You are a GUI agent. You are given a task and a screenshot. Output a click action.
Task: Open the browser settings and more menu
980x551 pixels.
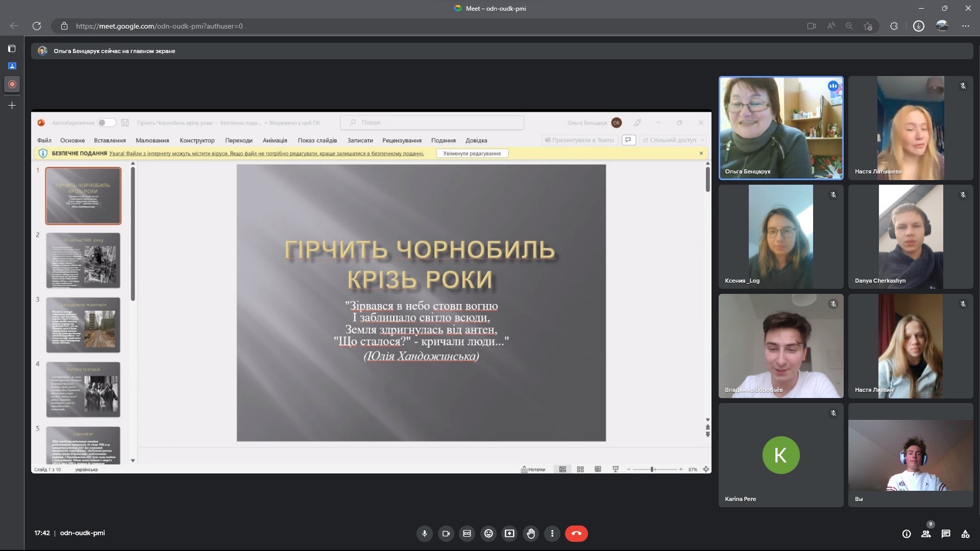click(965, 26)
